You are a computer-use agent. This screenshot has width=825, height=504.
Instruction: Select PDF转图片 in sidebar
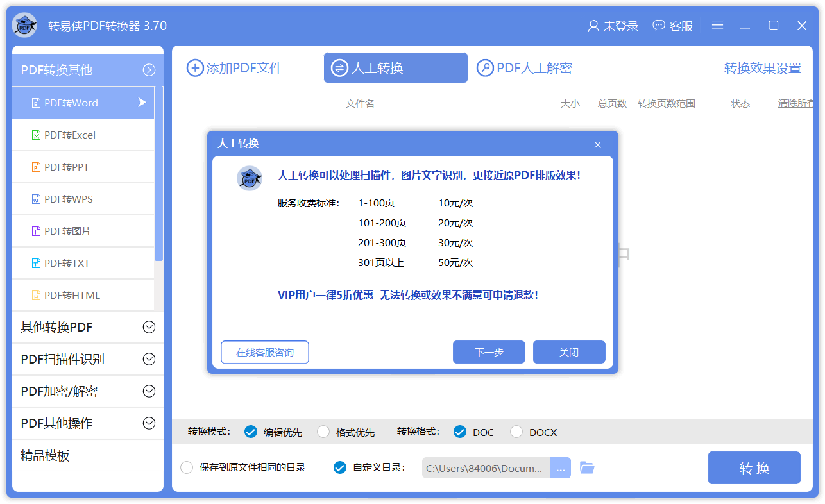point(83,231)
